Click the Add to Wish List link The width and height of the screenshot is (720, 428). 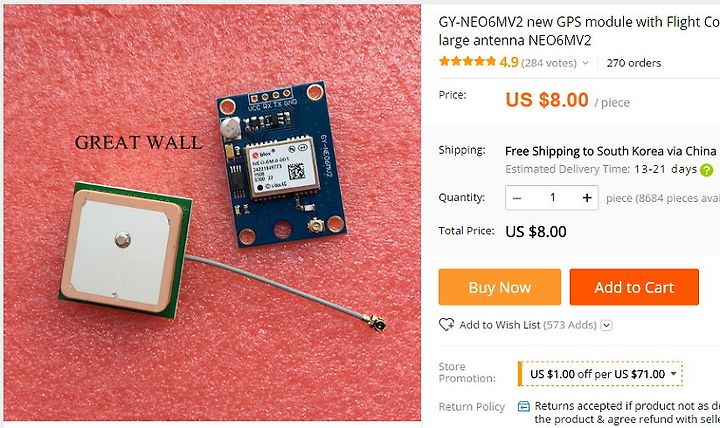click(500, 325)
